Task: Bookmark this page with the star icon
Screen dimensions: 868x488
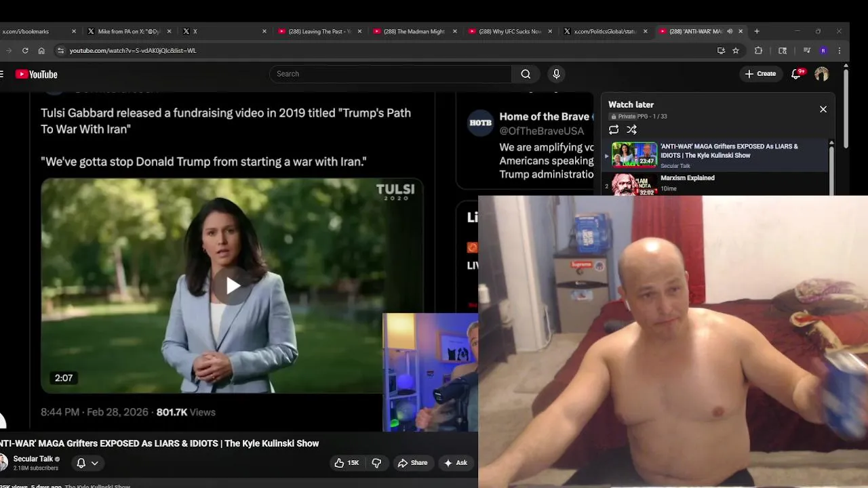Action: click(736, 50)
